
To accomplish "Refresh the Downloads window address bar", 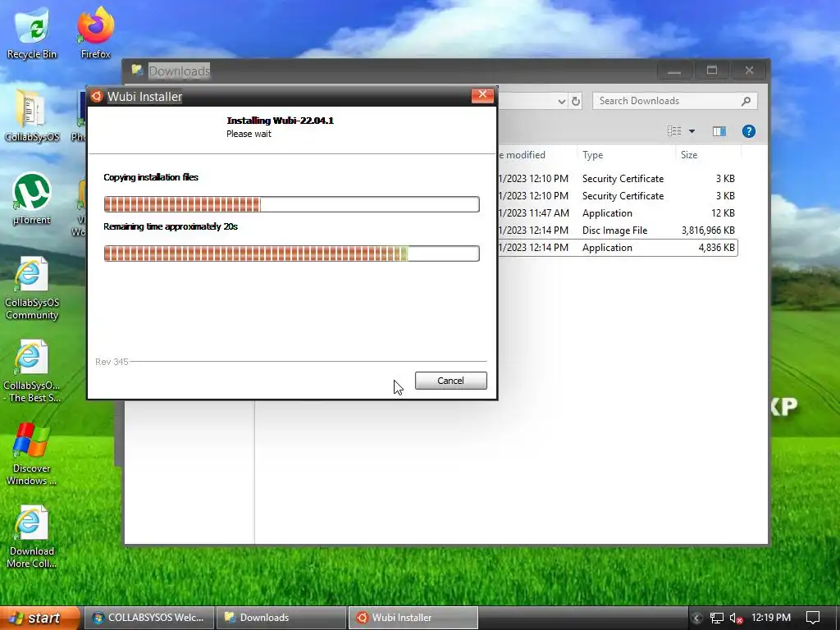I will point(576,101).
